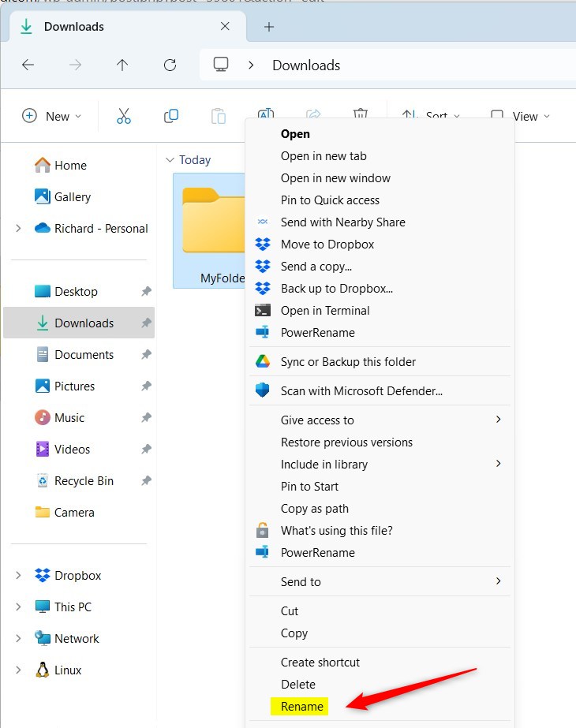Click the Cut scissors toolbar icon
This screenshot has width=576, height=728.
pyautogui.click(x=124, y=116)
